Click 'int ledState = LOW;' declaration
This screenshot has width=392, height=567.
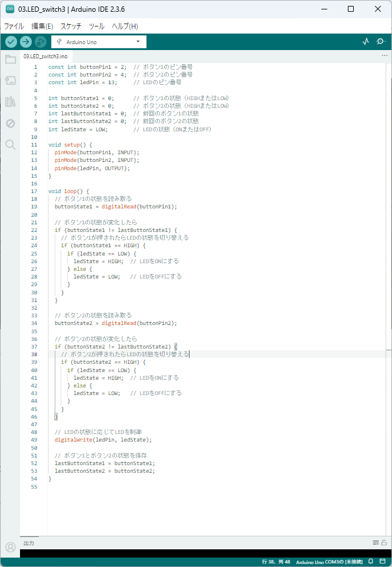tap(78, 129)
